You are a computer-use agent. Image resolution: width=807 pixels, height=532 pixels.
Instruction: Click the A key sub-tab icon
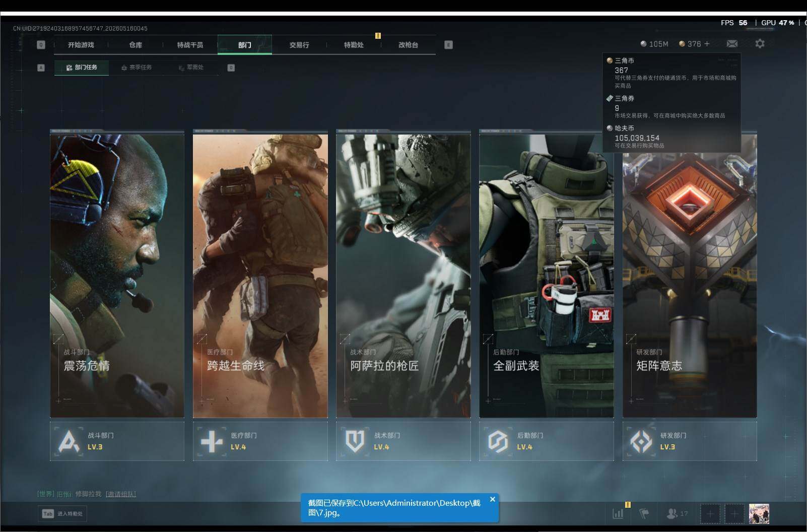click(x=41, y=68)
